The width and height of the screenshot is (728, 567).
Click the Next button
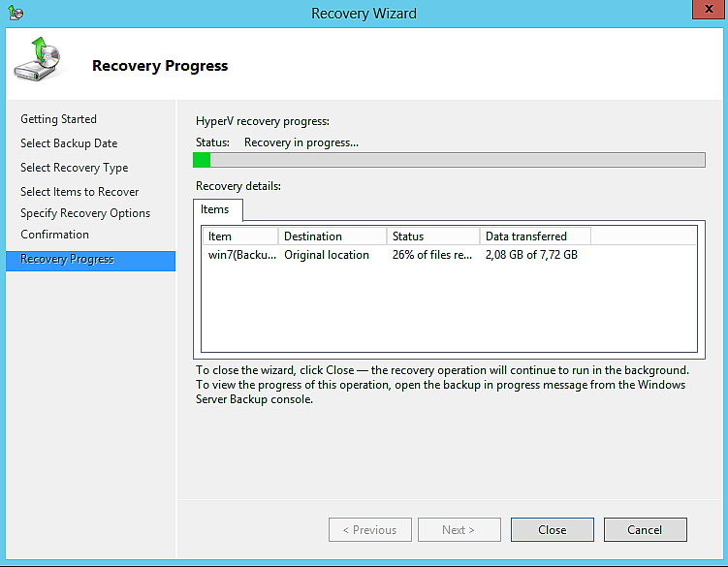click(459, 530)
